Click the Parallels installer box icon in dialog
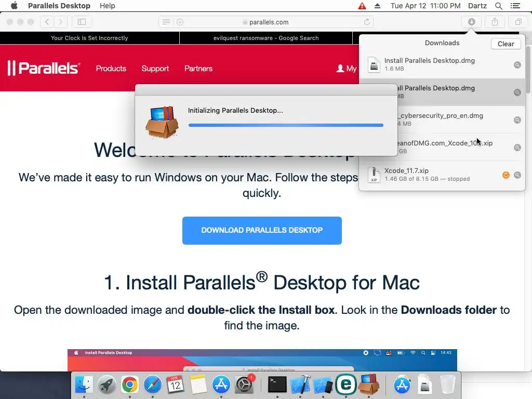 [x=162, y=122]
